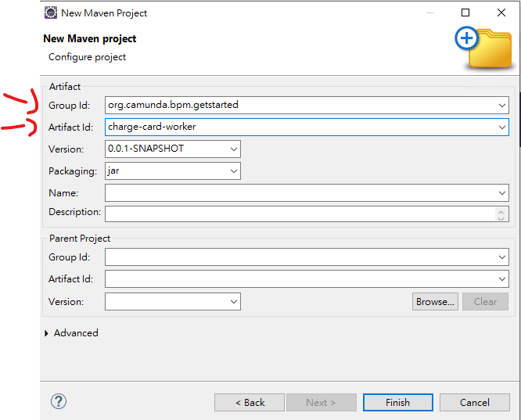Click the 'New Maven project' heading

click(x=90, y=38)
